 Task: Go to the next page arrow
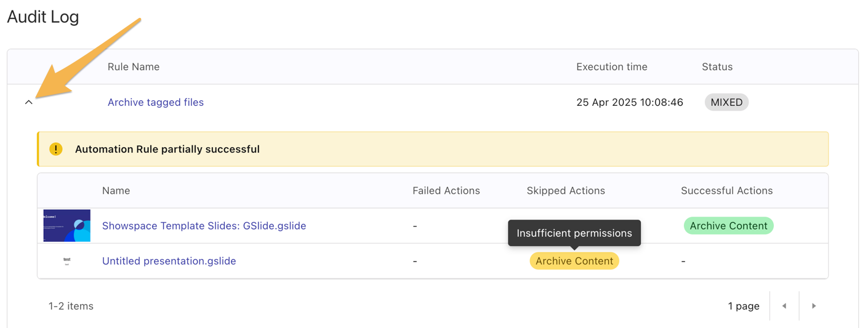tap(814, 306)
